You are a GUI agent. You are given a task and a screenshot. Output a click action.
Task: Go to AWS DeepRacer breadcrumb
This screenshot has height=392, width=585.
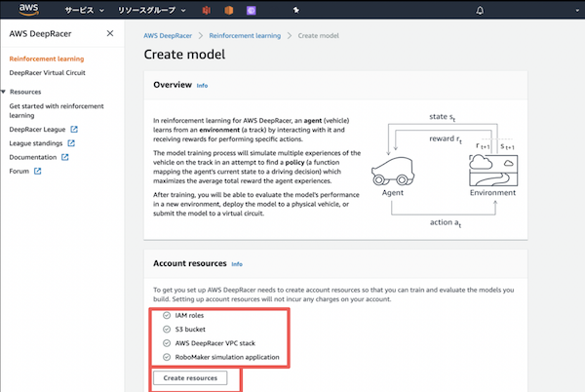(x=168, y=36)
